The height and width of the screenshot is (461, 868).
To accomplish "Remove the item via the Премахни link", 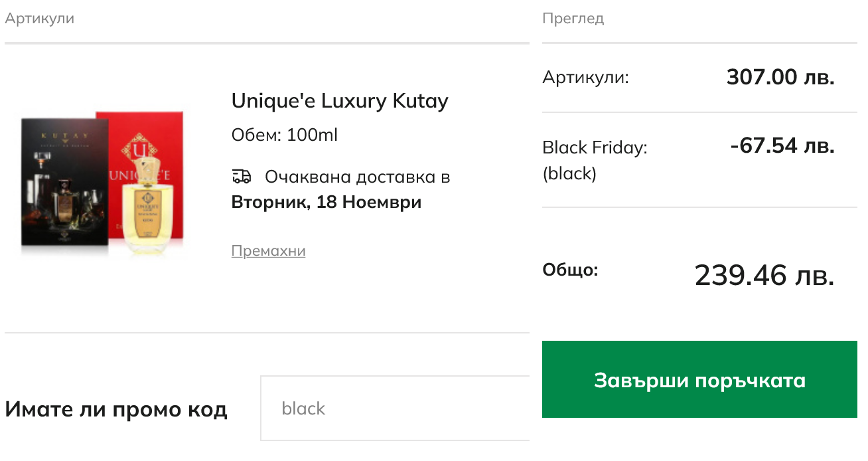I will tap(268, 251).
